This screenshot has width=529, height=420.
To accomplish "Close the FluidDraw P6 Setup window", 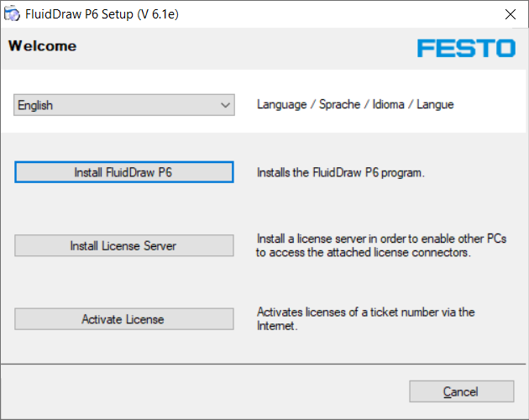I will click(x=509, y=14).
